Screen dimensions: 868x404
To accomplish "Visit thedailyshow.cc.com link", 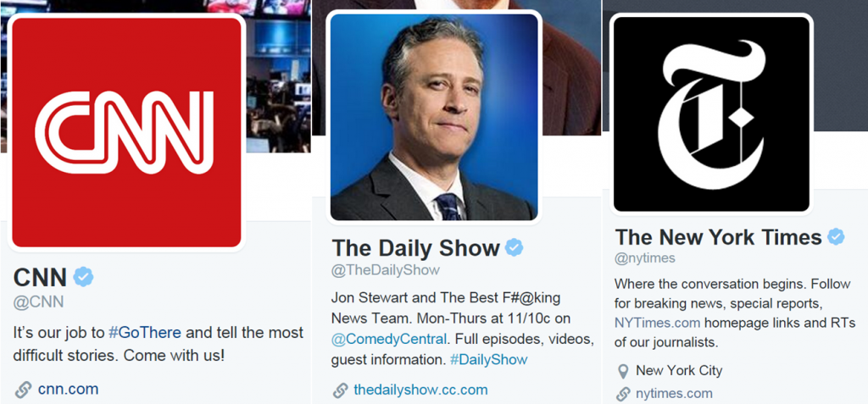I will 420,390.
